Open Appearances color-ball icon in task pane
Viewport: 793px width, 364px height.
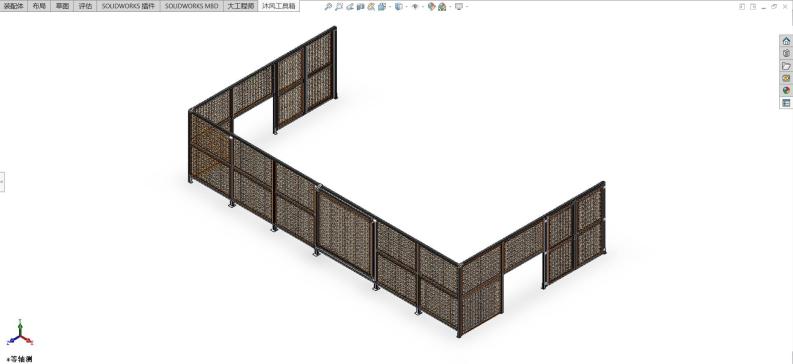point(786,90)
